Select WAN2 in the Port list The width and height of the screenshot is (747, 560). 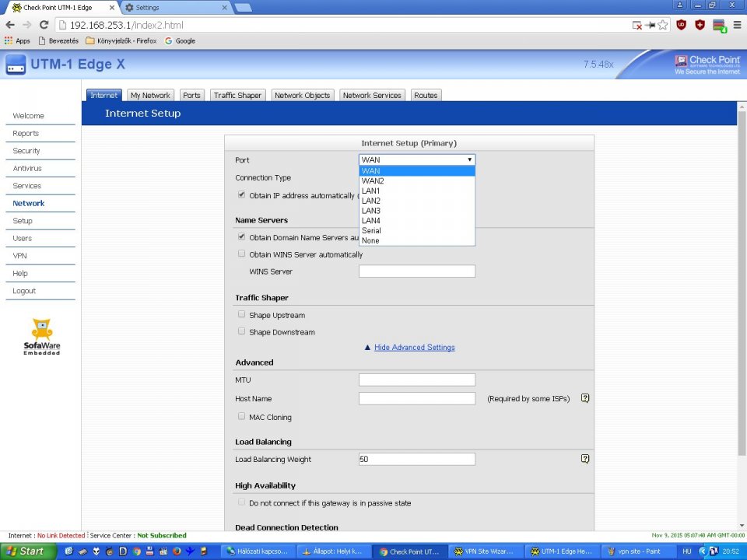[417, 181]
